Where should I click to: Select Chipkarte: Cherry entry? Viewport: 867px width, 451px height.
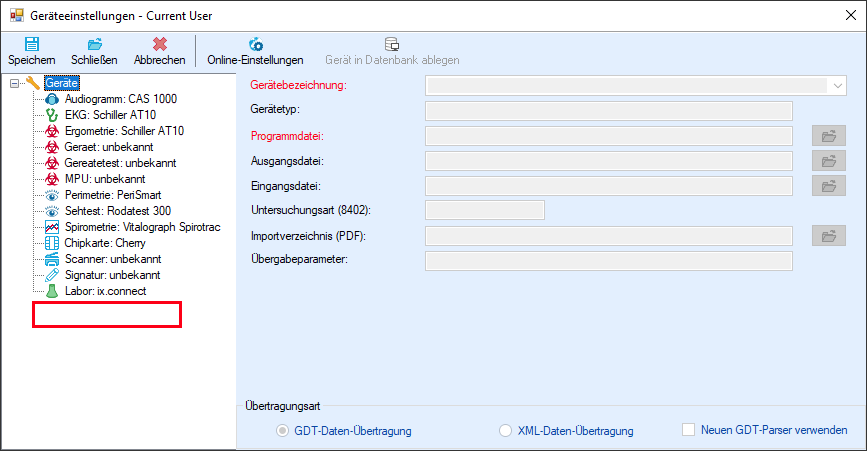click(x=105, y=243)
